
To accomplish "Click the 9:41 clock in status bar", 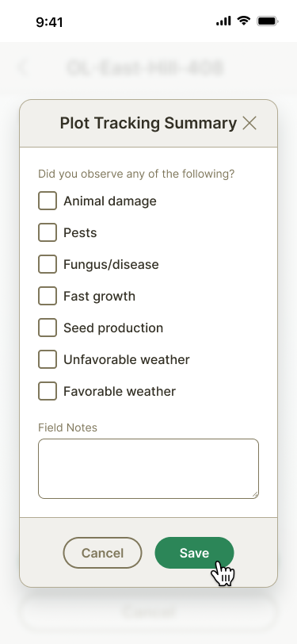I will 49,21.
